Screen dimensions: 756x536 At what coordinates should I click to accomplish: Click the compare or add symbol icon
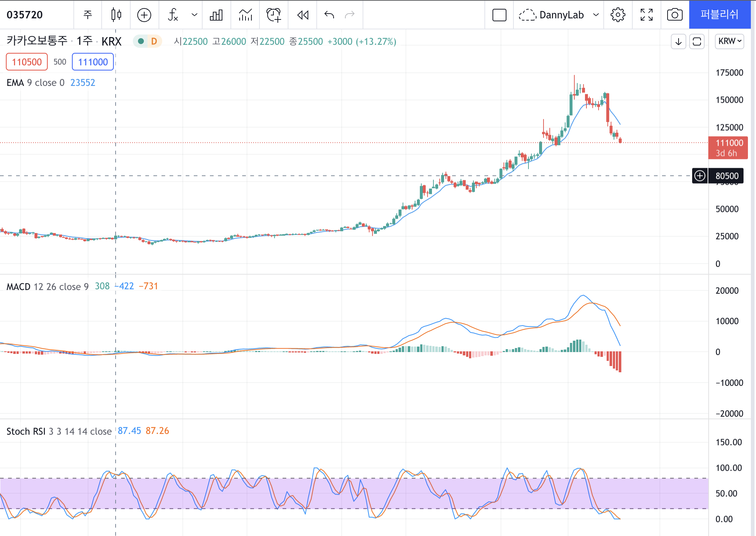click(x=144, y=15)
